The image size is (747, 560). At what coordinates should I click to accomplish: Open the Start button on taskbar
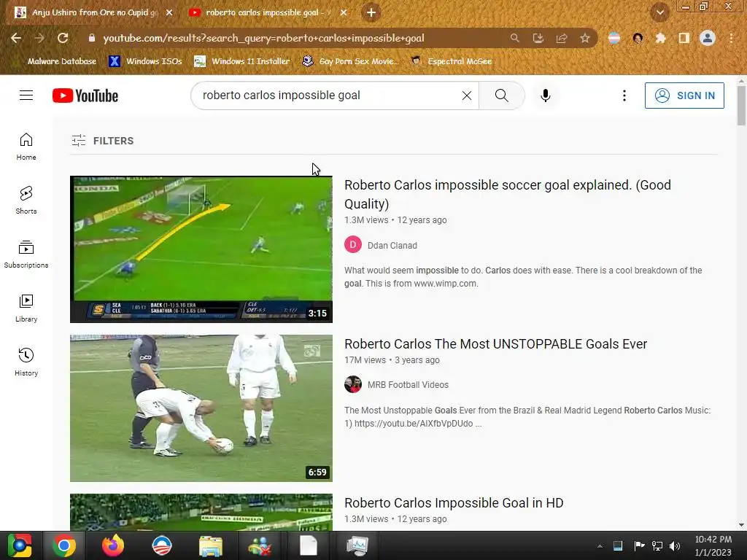click(x=20, y=545)
